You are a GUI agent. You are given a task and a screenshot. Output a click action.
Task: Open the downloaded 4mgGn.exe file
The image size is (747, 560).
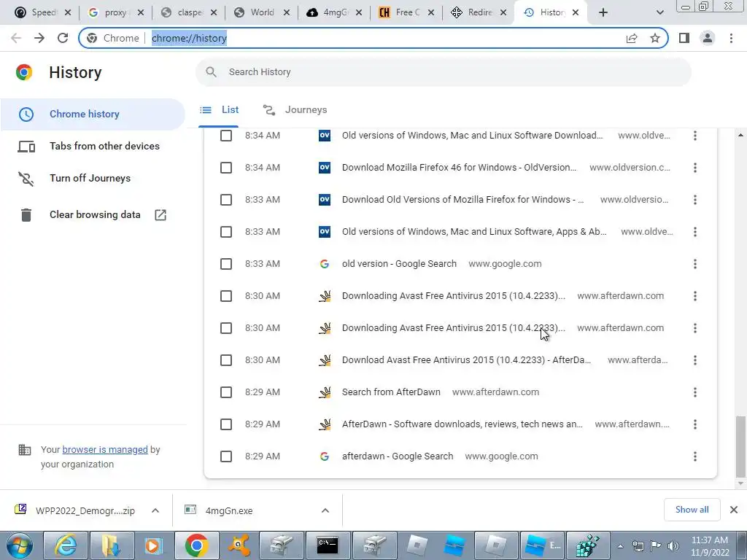tap(228, 510)
